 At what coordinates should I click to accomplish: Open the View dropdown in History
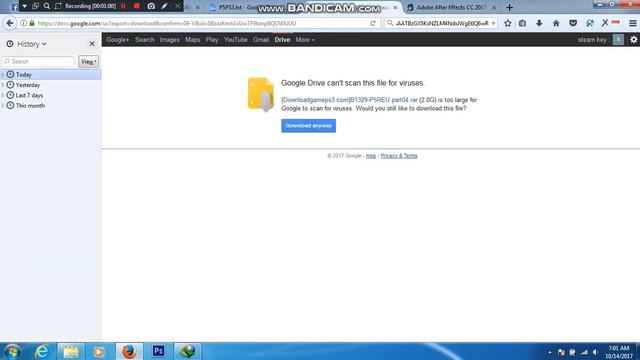tap(89, 62)
